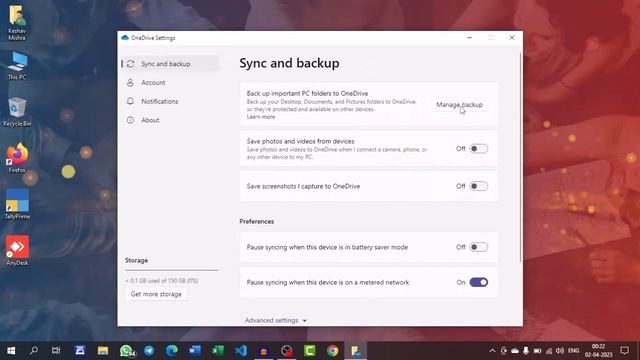Open the Learn more link
The height and width of the screenshot is (360, 640).
(261, 117)
